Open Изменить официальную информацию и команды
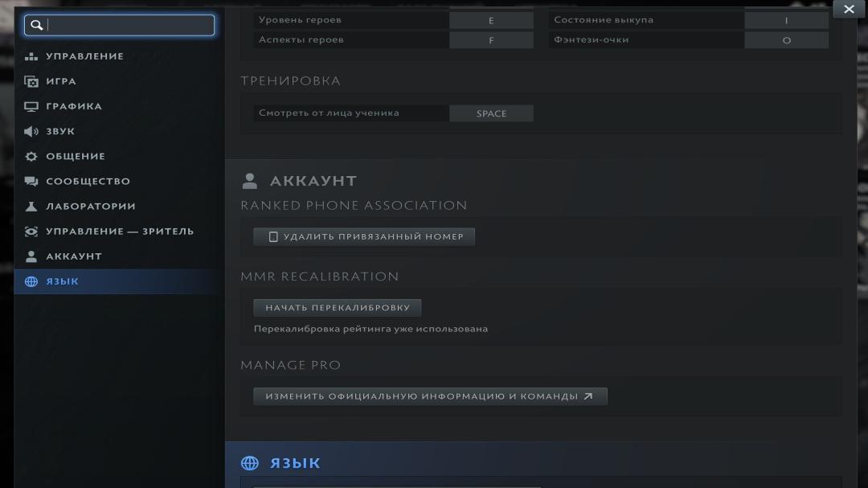868x488 pixels. pos(430,396)
